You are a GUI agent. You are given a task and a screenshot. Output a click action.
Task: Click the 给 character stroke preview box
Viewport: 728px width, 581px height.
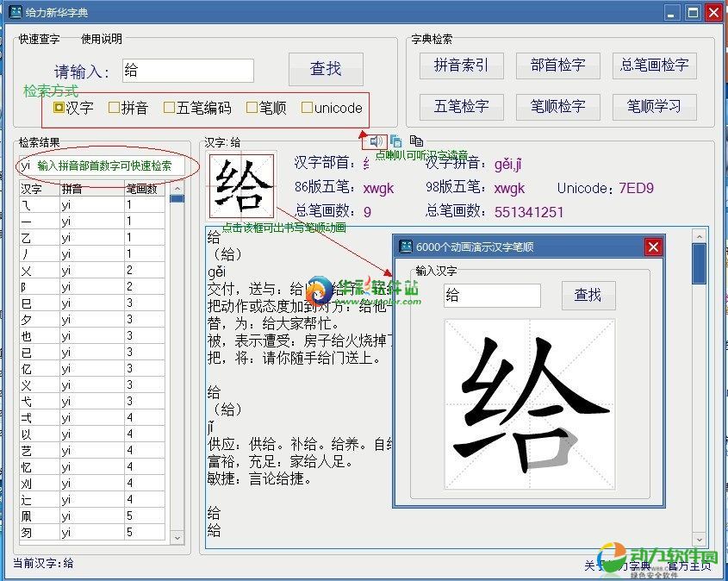(241, 185)
